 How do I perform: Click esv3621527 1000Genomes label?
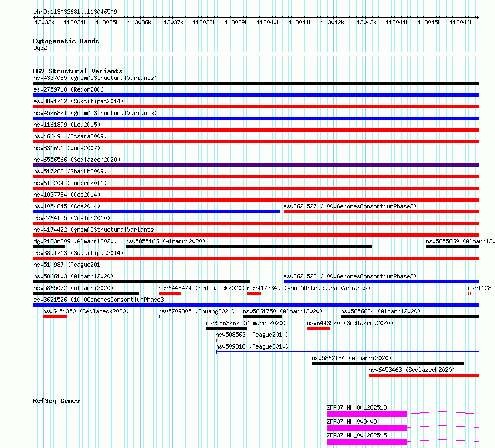coord(350,206)
